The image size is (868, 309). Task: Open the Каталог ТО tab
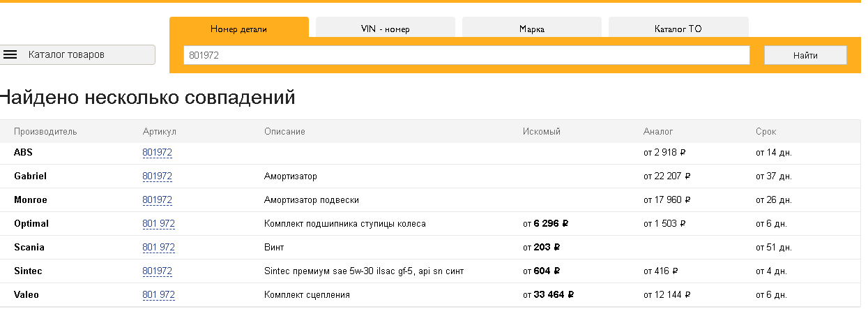tap(678, 29)
